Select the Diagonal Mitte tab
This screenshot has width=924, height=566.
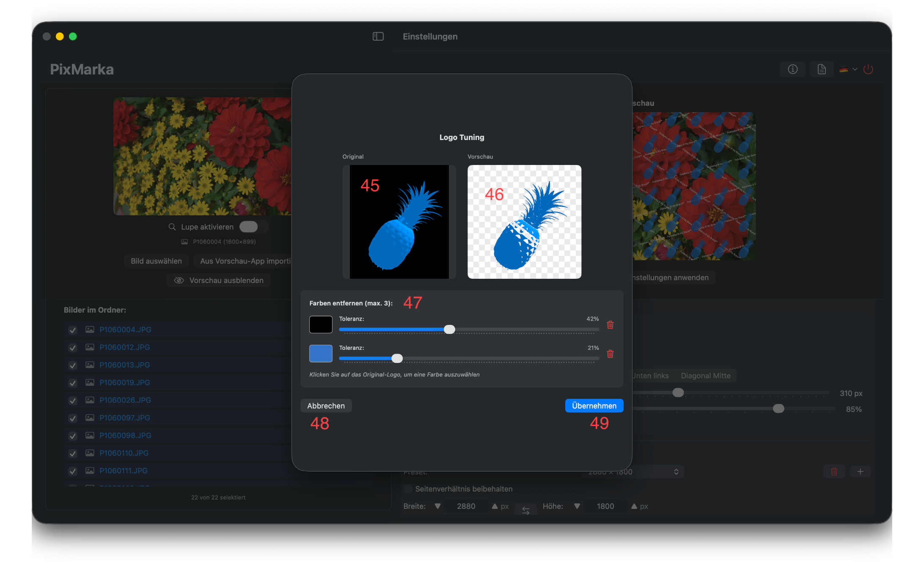tap(705, 376)
